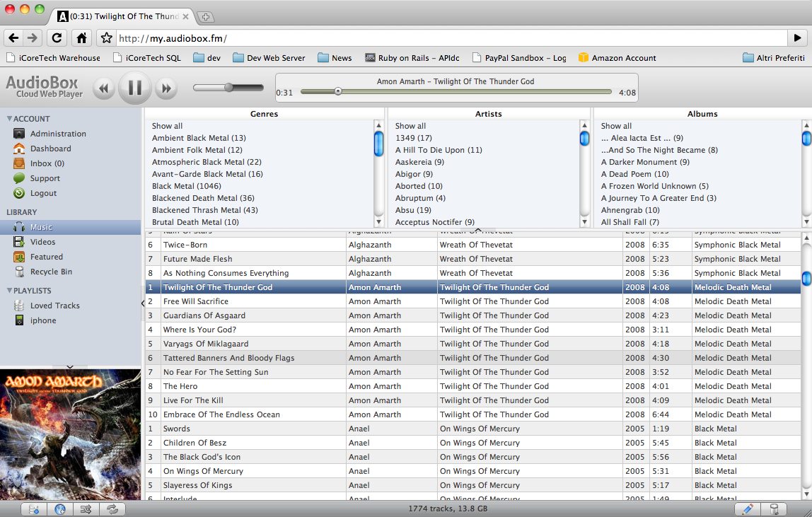Click the globe add icon in status bar

[x=60, y=509]
